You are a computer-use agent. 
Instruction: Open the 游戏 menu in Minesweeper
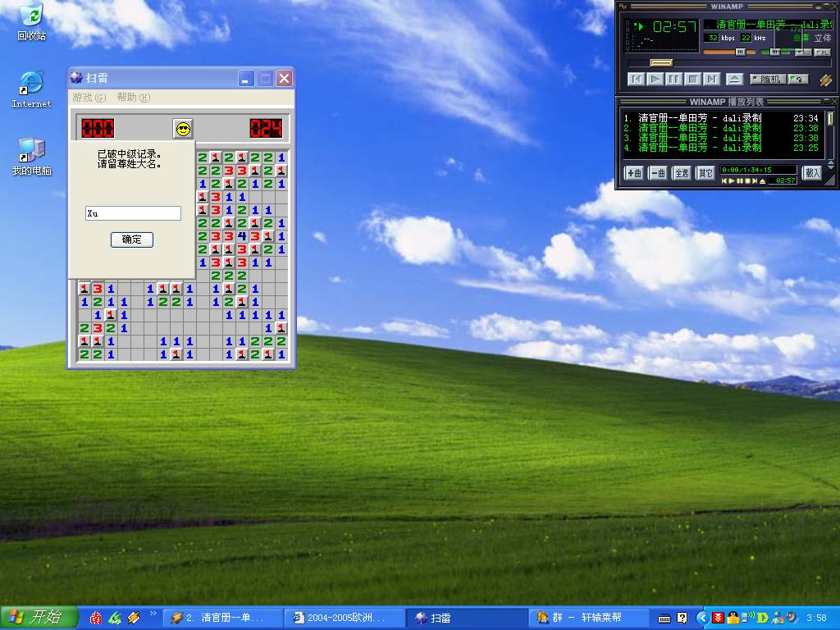point(89,98)
